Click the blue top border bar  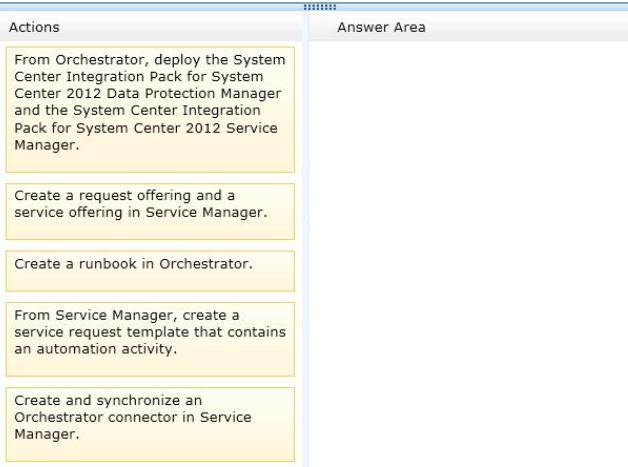314,4
